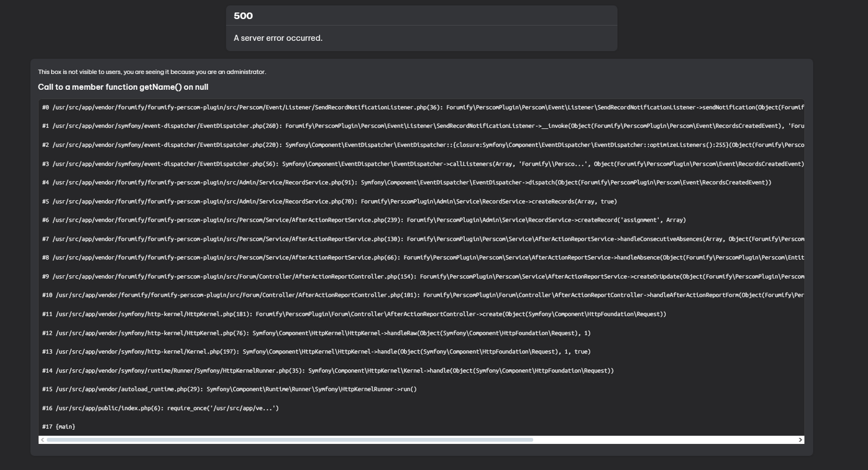Click the horizontal scrollbar left arrow
Screen dimensions: 868x470
[42, 440]
